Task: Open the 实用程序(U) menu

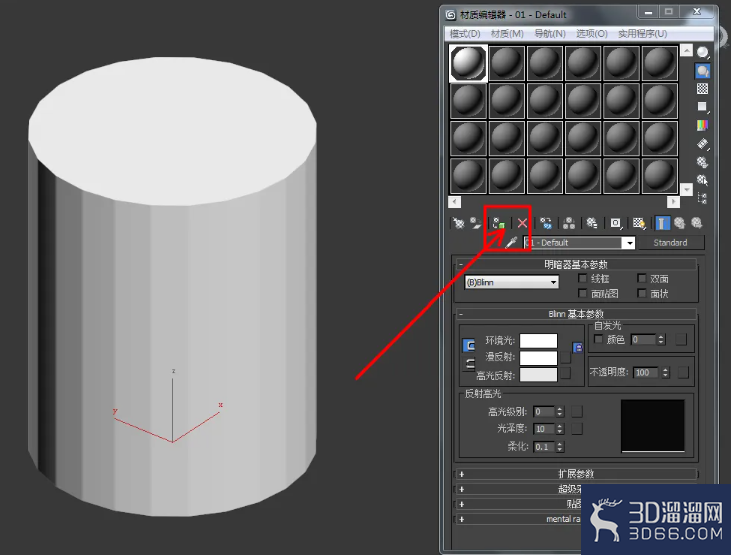Action: 642,34
